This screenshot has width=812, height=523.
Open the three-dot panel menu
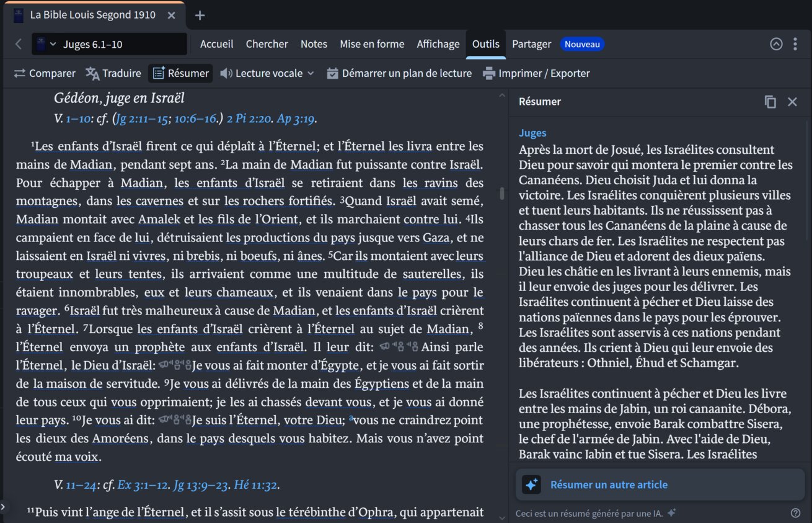click(x=795, y=44)
